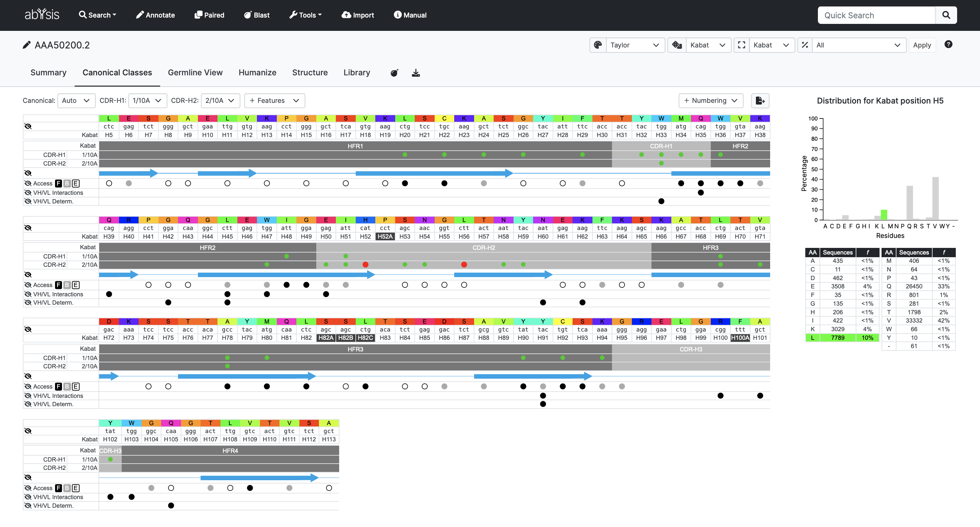
Task: Click the pencil edit icon beside AAA50200.2
Action: click(x=26, y=45)
